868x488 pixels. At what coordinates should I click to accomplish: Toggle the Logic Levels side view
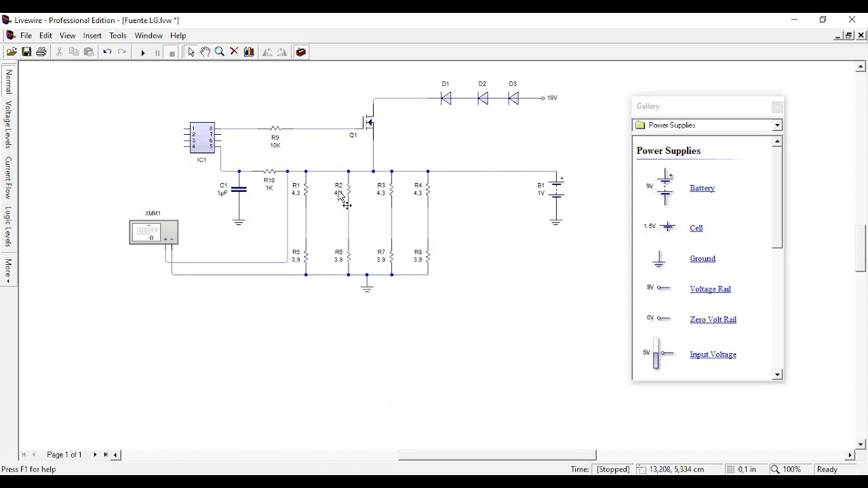8,227
